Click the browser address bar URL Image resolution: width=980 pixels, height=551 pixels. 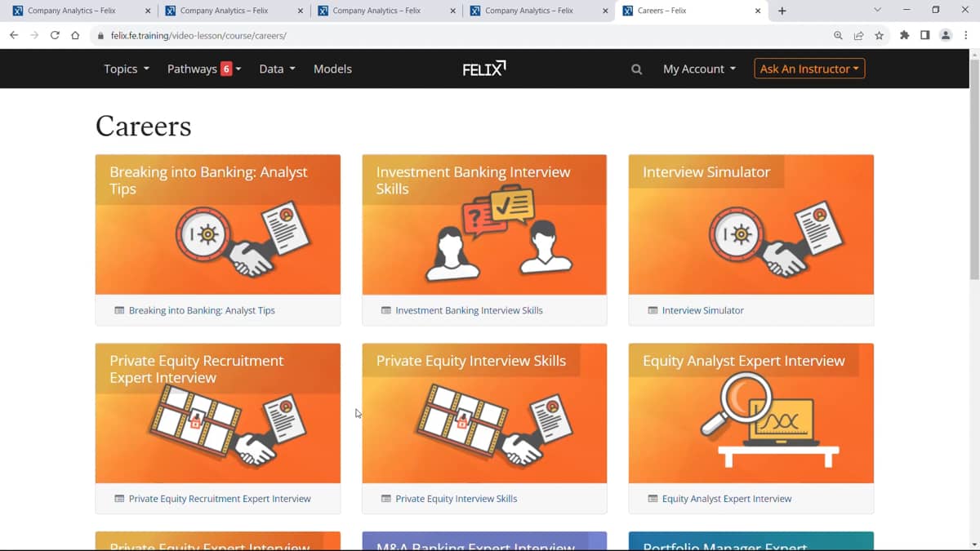pyautogui.click(x=198, y=36)
